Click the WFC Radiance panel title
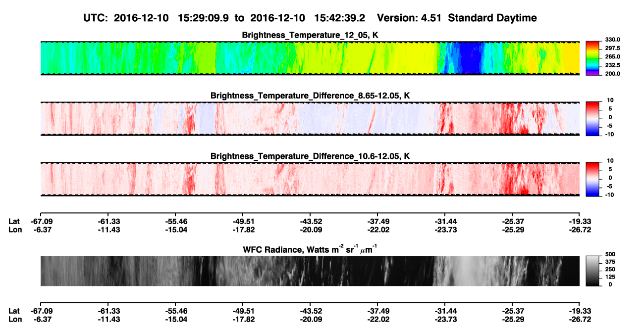Viewport: 644px width, 330px height. coord(310,249)
